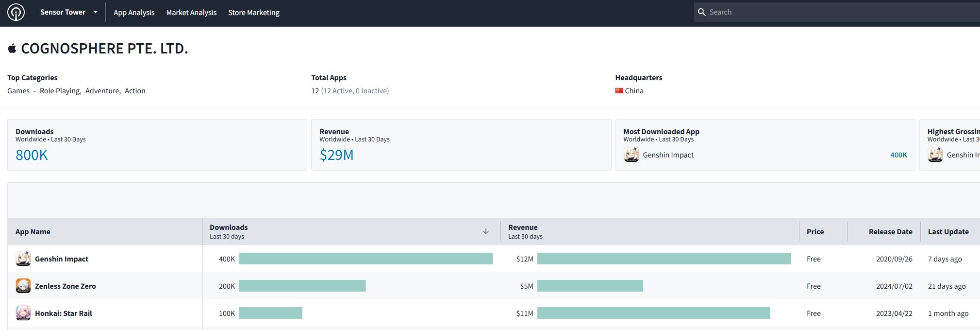Click the Role Playing category text

click(60, 91)
